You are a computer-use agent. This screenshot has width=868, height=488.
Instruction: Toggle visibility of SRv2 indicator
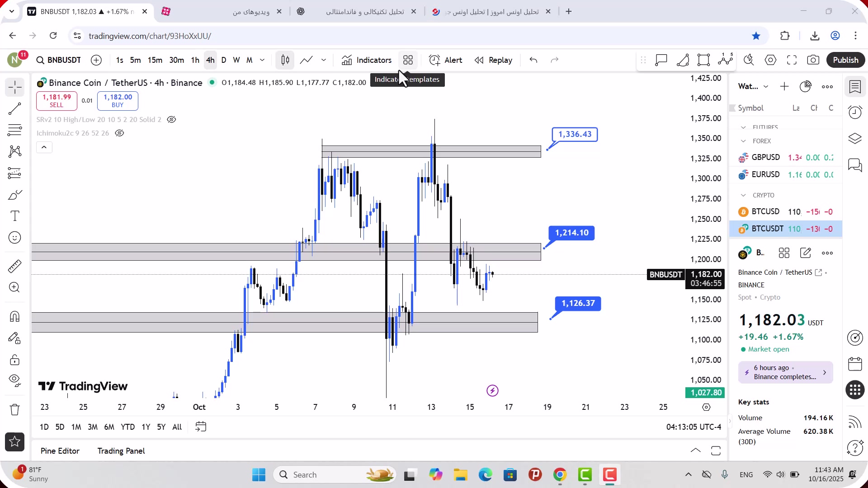[x=171, y=120]
